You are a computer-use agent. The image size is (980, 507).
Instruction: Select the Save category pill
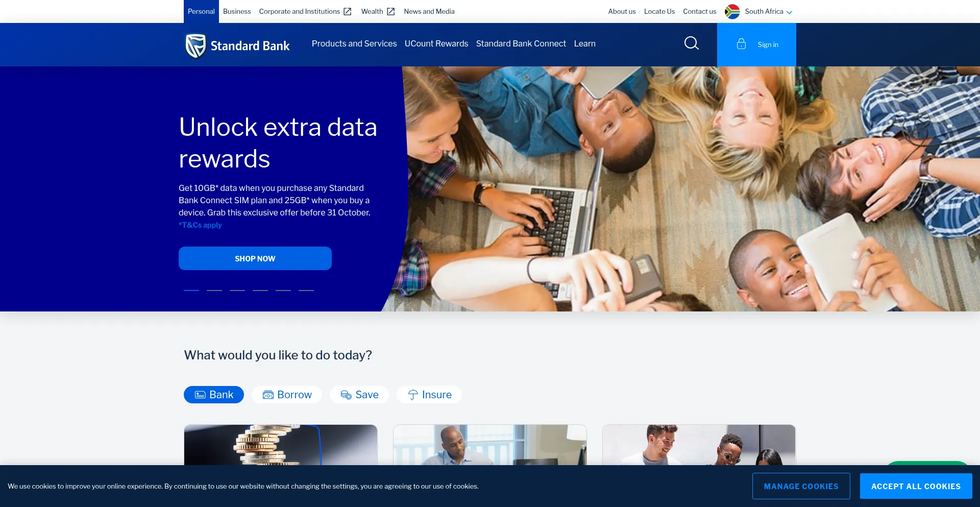tap(359, 395)
